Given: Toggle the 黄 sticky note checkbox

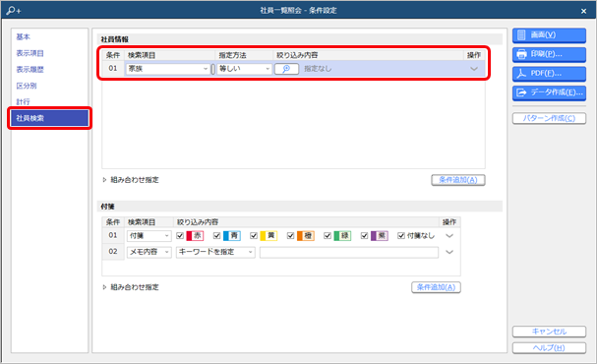Looking at the screenshot, I should click(x=254, y=236).
